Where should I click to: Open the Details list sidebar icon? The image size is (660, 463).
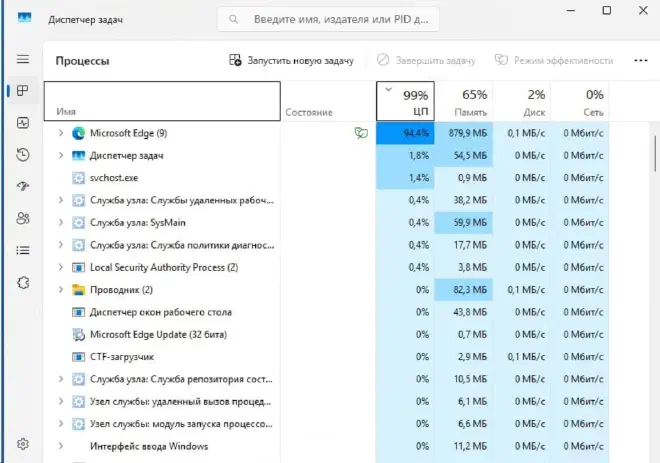coord(23,250)
